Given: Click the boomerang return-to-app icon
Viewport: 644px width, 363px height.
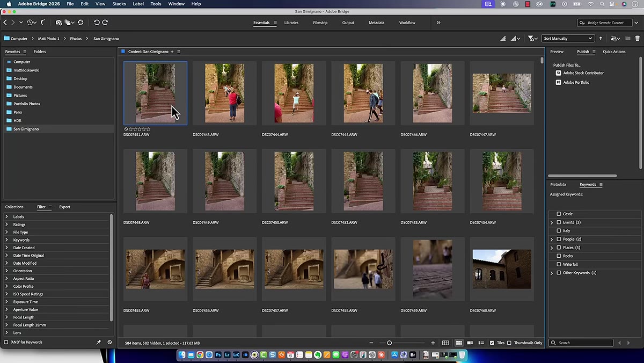Looking at the screenshot, I should tap(43, 23).
